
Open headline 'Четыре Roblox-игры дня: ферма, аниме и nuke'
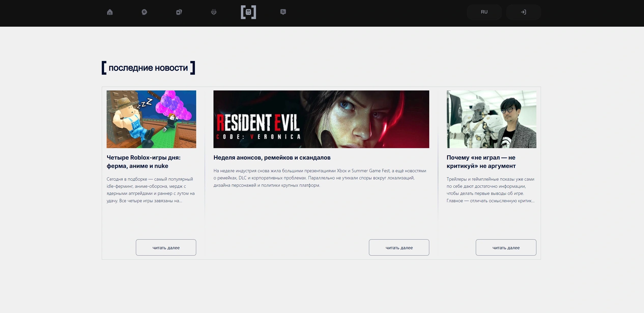(x=144, y=162)
